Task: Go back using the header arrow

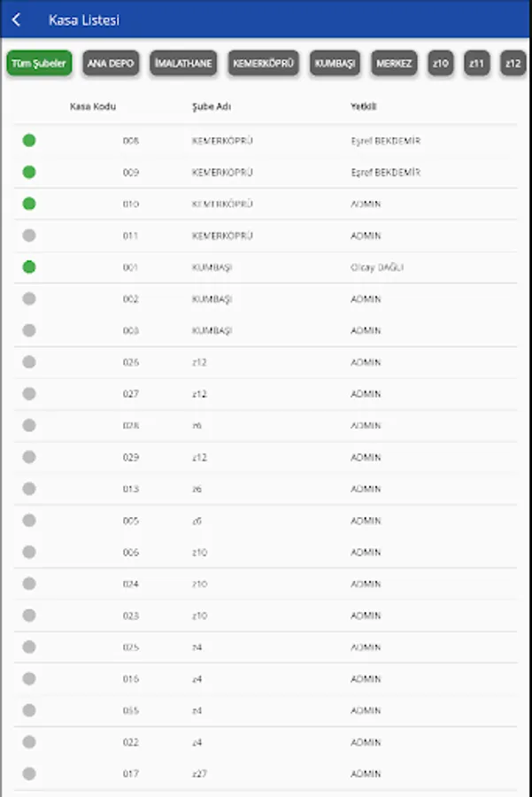Action: [x=17, y=20]
